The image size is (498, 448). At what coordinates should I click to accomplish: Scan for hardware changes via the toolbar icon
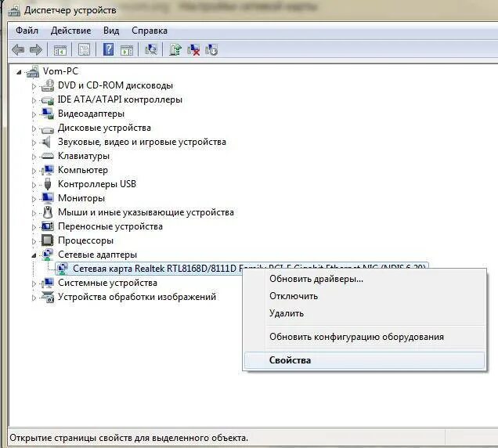(x=151, y=49)
